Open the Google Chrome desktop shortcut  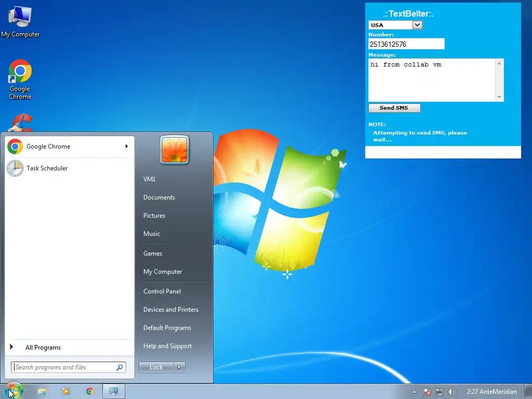[20, 79]
